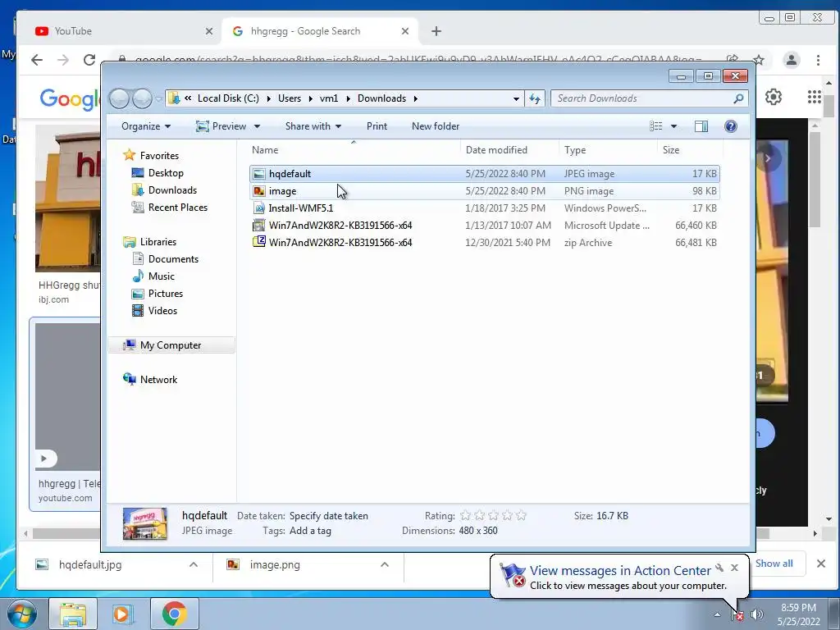The width and height of the screenshot is (840, 630).
Task: Sort by the Name column header
Action: (x=354, y=150)
